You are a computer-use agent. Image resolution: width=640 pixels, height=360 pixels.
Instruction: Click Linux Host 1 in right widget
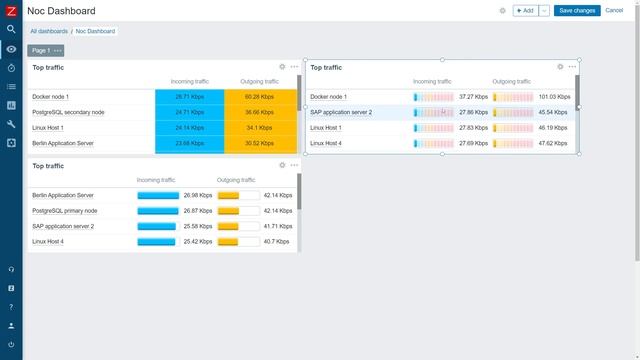(x=326, y=128)
